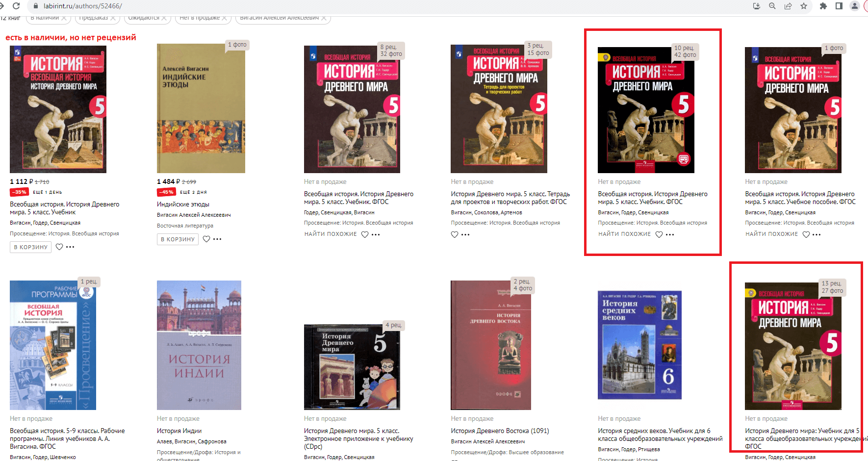The height and width of the screenshot is (461, 868).
Task: Open the 'История Индии' book cover
Action: [x=199, y=345]
